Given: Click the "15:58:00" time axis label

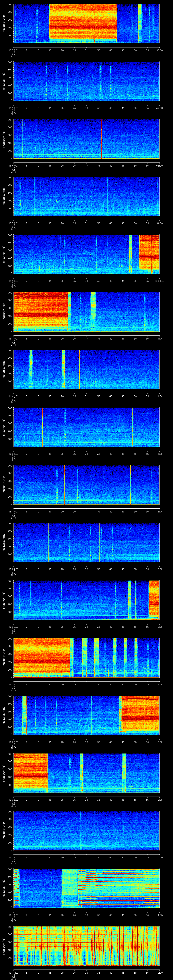Looking at the screenshot, I should click(x=13, y=223).
